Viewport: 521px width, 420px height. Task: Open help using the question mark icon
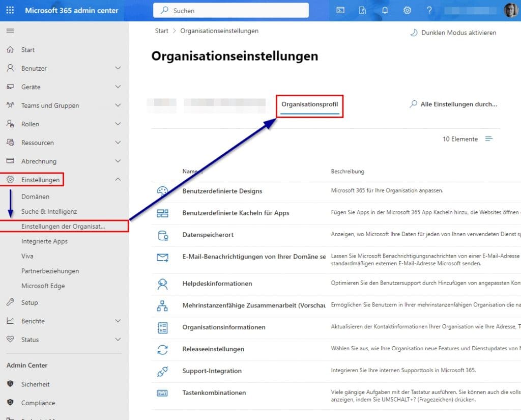[430, 10]
